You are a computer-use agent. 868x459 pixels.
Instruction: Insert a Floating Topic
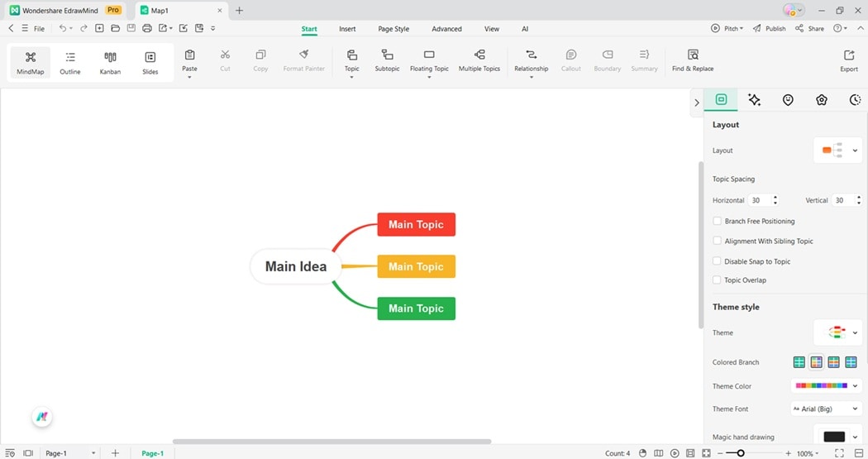[x=429, y=60]
